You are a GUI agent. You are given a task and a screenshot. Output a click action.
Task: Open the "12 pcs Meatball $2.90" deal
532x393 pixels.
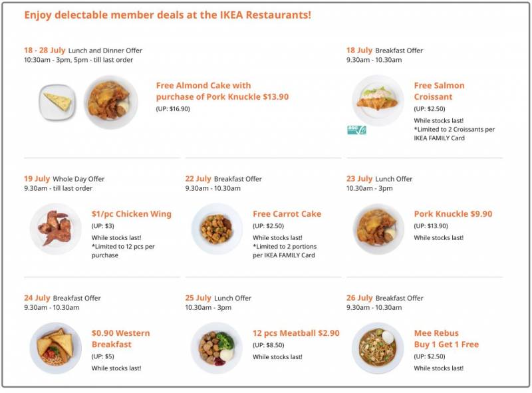point(296,333)
